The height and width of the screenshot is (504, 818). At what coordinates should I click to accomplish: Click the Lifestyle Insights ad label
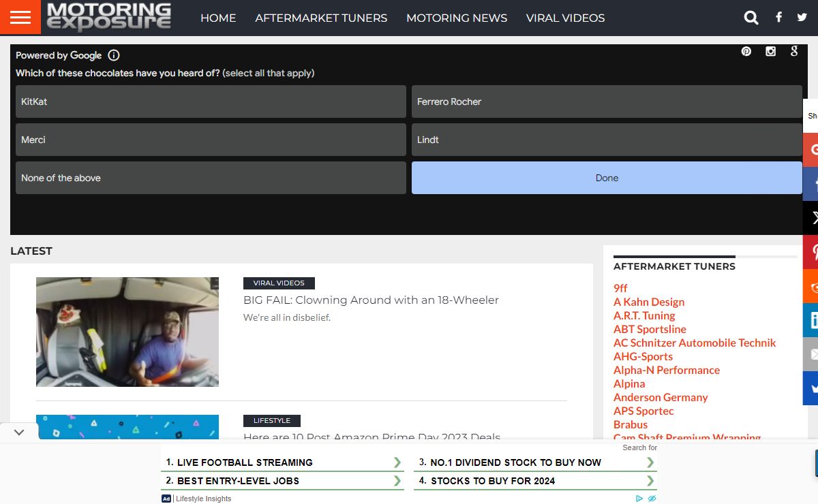[x=203, y=499]
